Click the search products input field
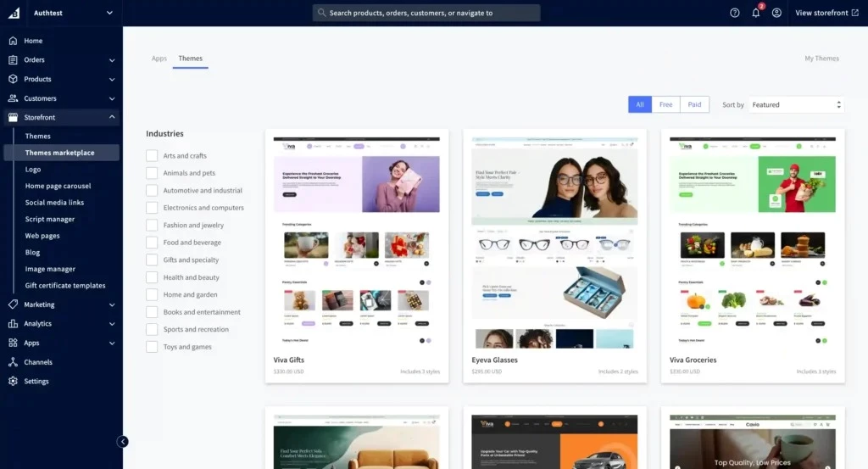Screen dimensions: 868x469 click(x=426, y=13)
